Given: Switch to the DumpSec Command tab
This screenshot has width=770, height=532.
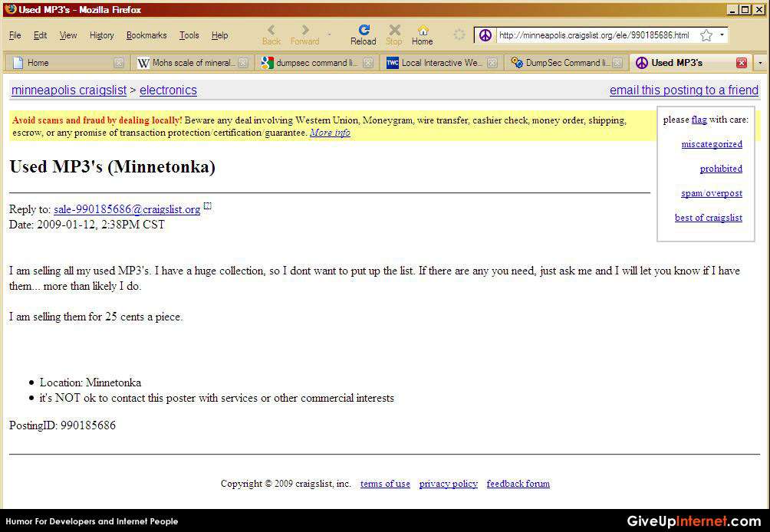Looking at the screenshot, I should click(566, 63).
